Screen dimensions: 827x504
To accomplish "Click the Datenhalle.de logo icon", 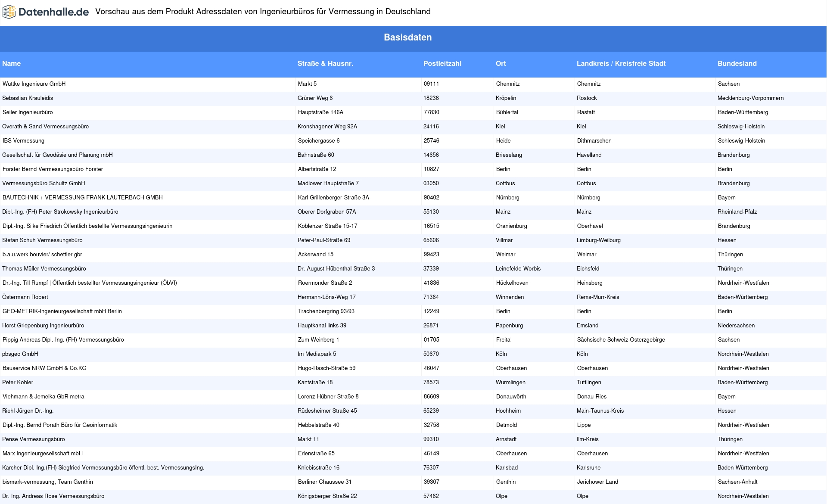I will click(x=9, y=12).
